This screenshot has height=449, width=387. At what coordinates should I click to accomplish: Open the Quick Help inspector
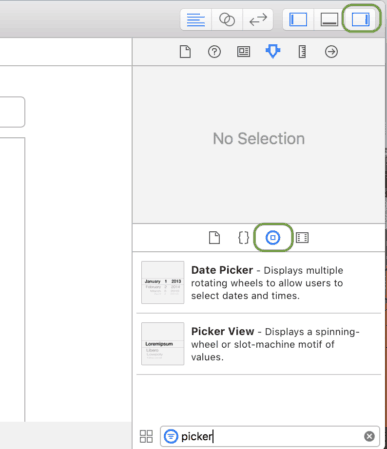(x=214, y=52)
